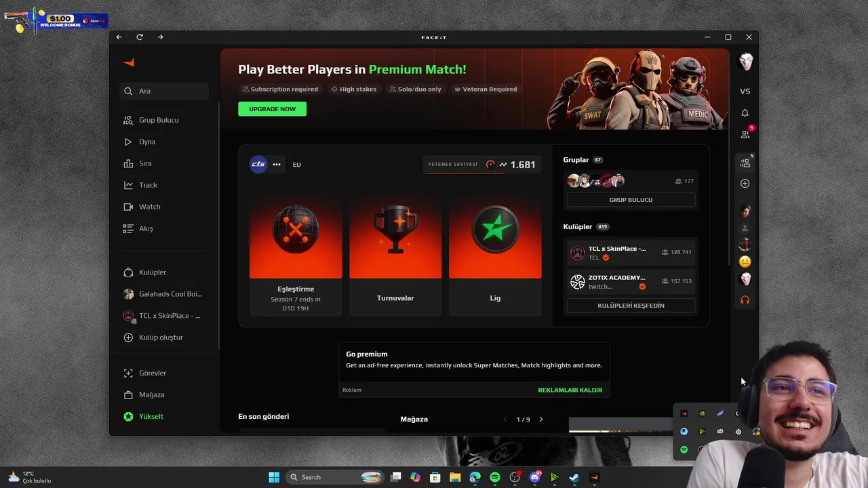Click the High stakes tag
The height and width of the screenshot is (488, 868).
[x=353, y=89]
